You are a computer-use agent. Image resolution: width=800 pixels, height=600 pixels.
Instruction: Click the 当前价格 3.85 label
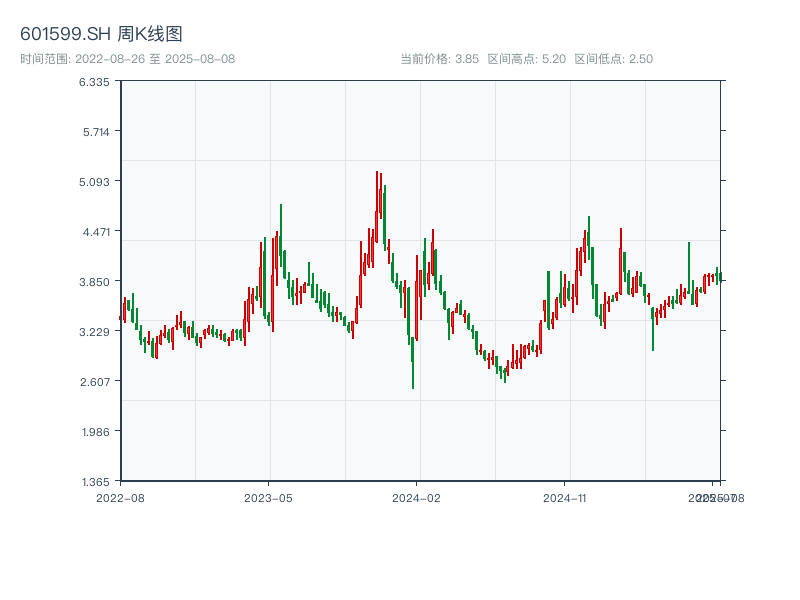(x=439, y=59)
